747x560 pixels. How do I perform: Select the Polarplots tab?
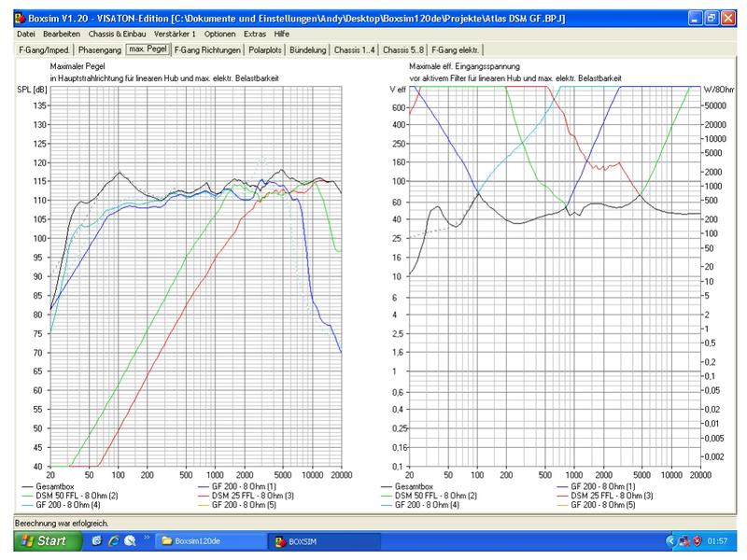tap(265, 49)
